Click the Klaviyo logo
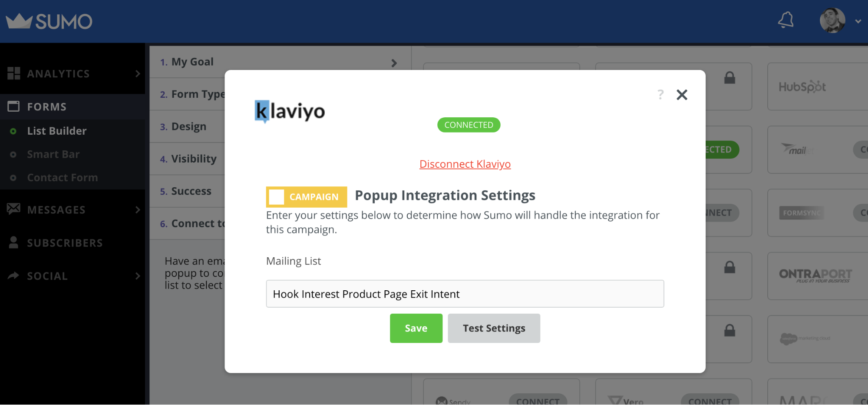 [290, 112]
